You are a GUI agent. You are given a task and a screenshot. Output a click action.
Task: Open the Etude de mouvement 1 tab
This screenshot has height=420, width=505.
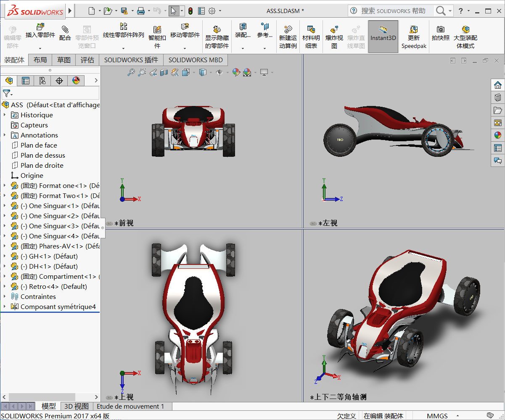[130, 406]
